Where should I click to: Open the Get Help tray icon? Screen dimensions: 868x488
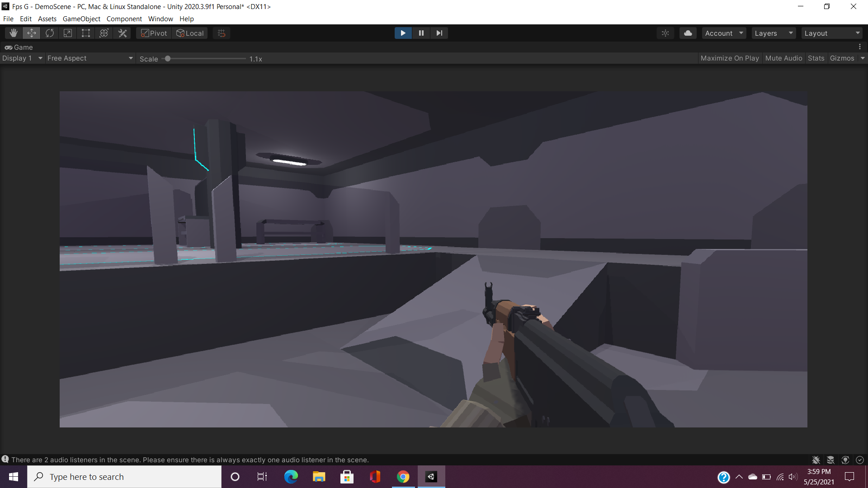[x=724, y=477]
